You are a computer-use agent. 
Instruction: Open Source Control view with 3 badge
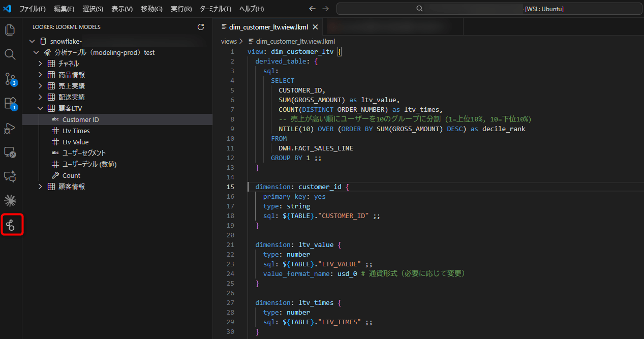point(10,79)
